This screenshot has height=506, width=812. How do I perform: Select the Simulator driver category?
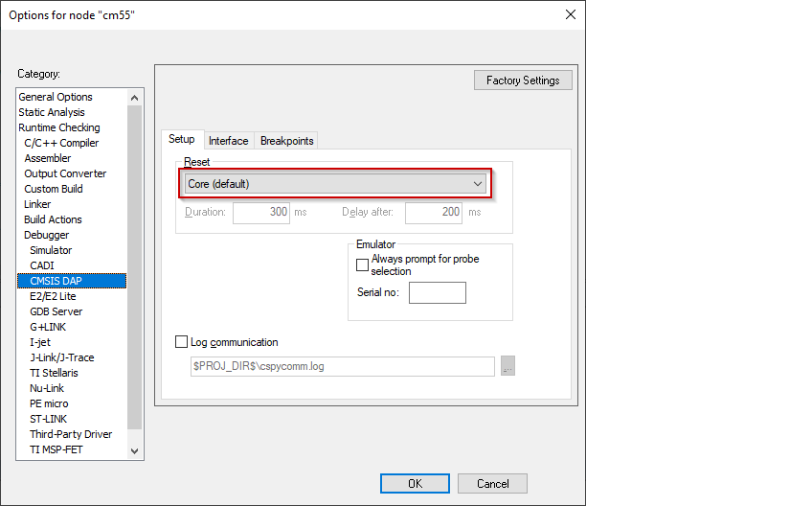click(51, 250)
